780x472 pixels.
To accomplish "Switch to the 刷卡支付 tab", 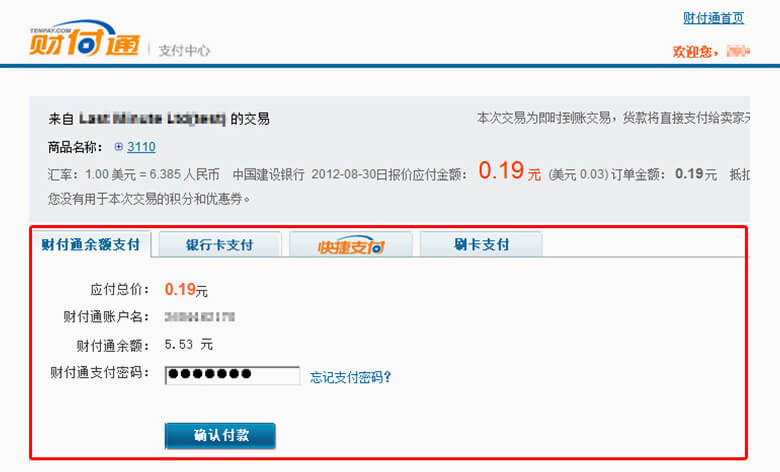I will tap(481, 244).
